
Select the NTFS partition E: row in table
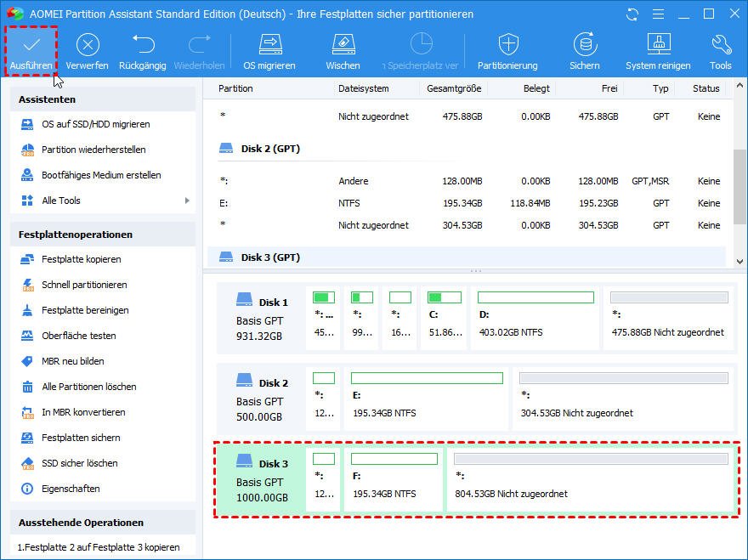[467, 203]
